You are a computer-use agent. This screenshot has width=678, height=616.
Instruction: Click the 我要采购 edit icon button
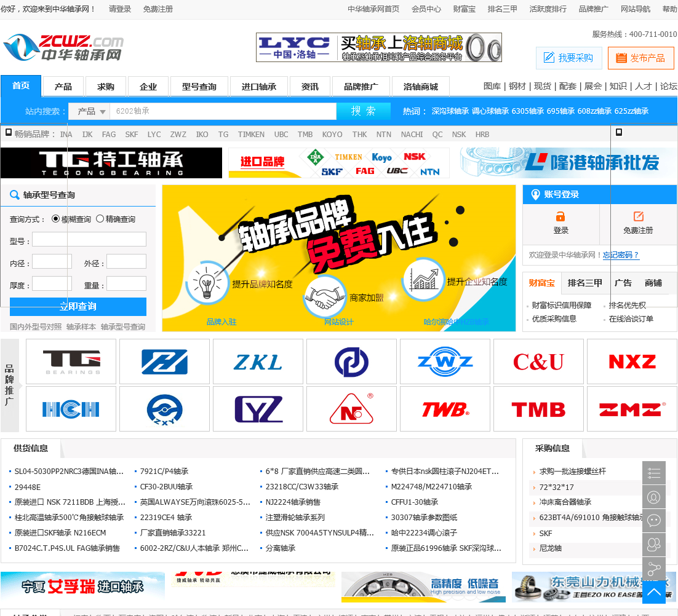pos(568,58)
